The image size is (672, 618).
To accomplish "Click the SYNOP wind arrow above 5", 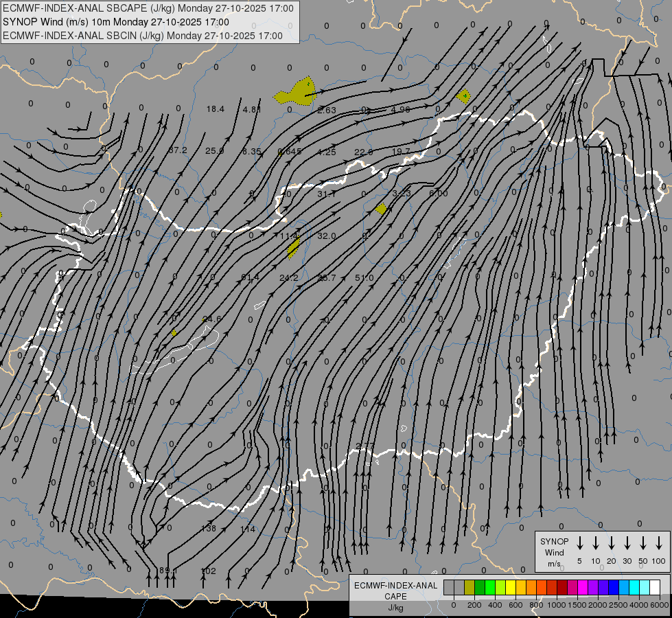I will [579, 543].
